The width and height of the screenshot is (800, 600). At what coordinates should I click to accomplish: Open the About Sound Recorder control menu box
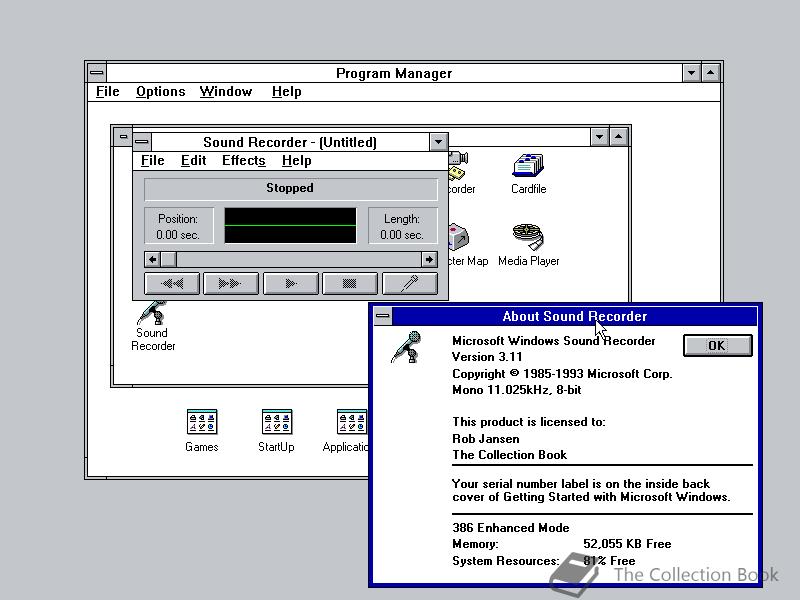(x=383, y=316)
